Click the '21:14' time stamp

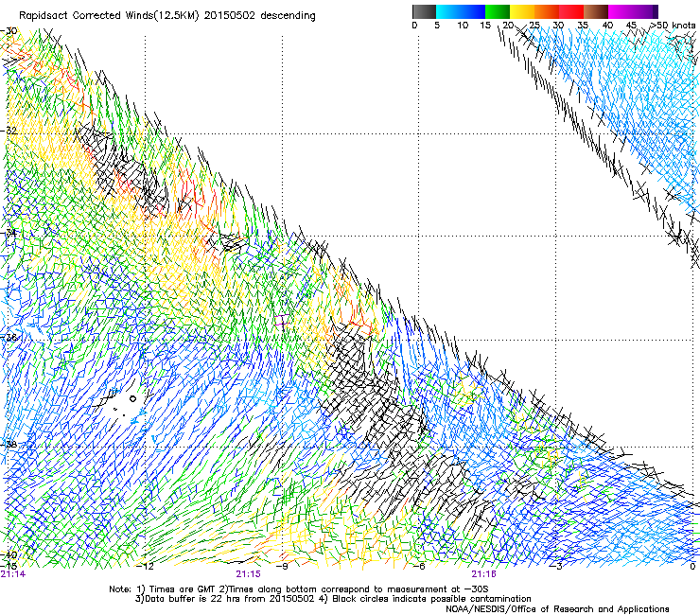click(13, 574)
